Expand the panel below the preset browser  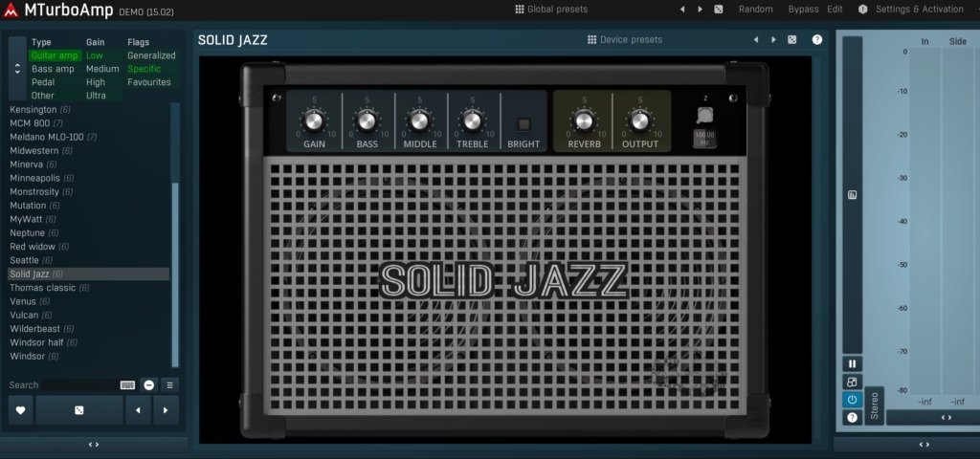click(94, 445)
